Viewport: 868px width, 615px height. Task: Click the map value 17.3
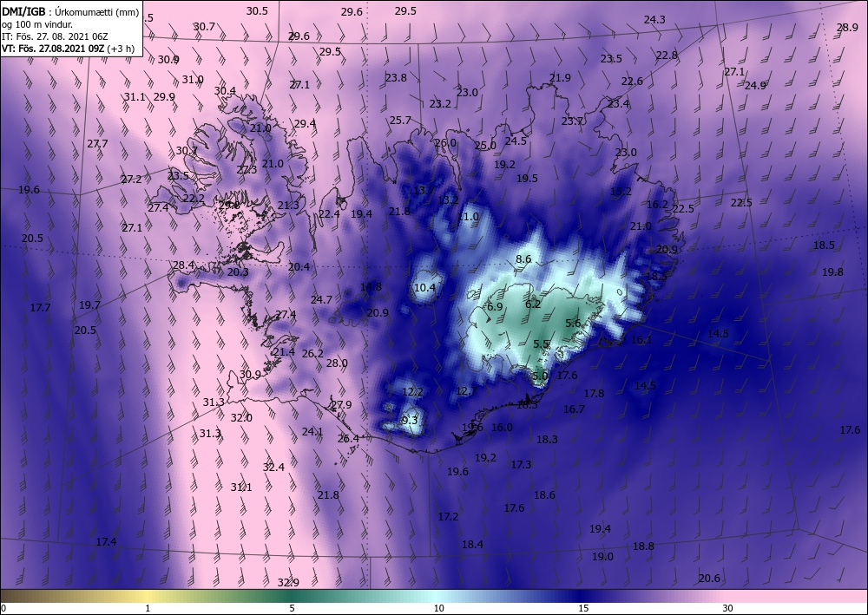pyautogui.click(x=521, y=465)
